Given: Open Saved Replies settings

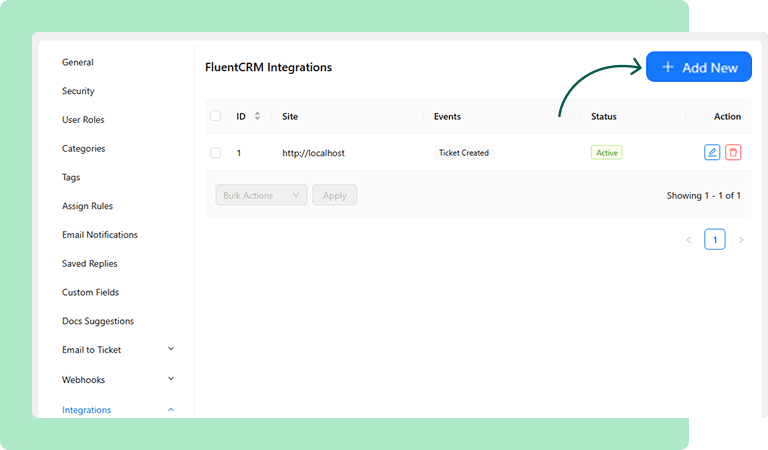Looking at the screenshot, I should 90,263.
